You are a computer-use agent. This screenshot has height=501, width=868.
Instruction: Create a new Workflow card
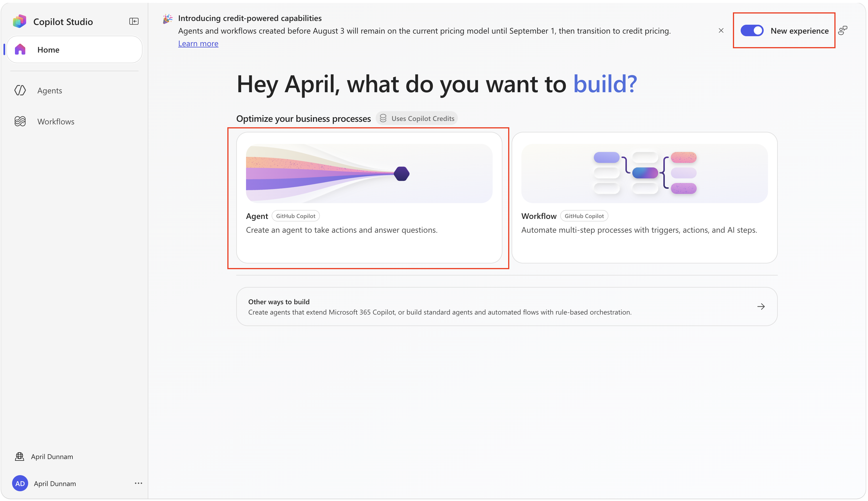point(644,198)
